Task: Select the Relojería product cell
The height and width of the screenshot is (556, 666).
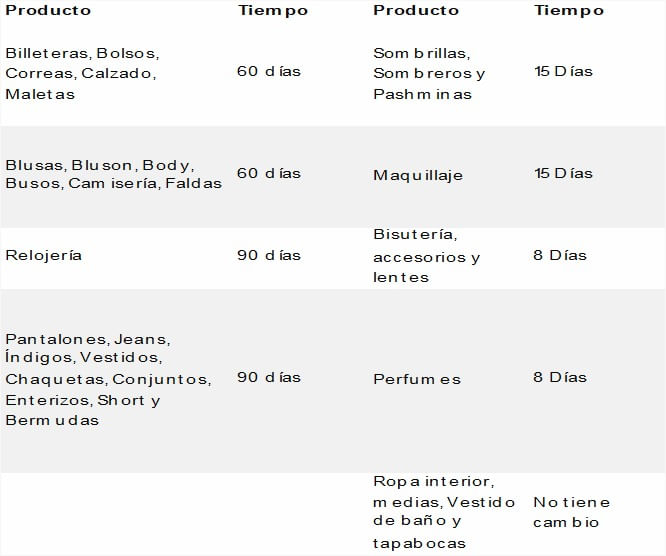Action: [43, 255]
